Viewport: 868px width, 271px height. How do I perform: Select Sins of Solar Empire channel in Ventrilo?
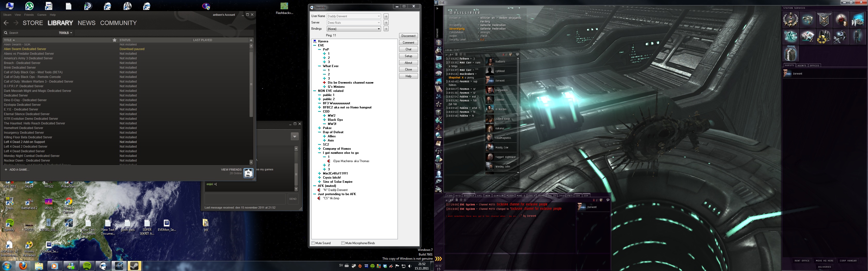pyautogui.click(x=338, y=182)
